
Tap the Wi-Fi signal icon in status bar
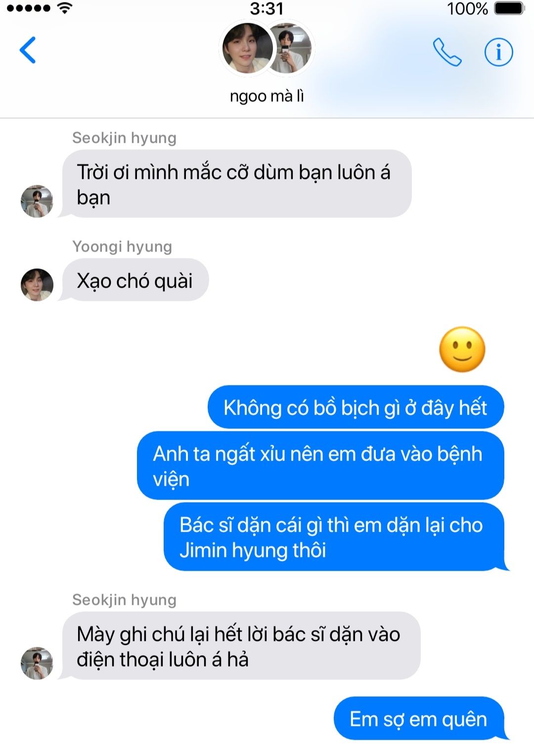click(x=64, y=8)
